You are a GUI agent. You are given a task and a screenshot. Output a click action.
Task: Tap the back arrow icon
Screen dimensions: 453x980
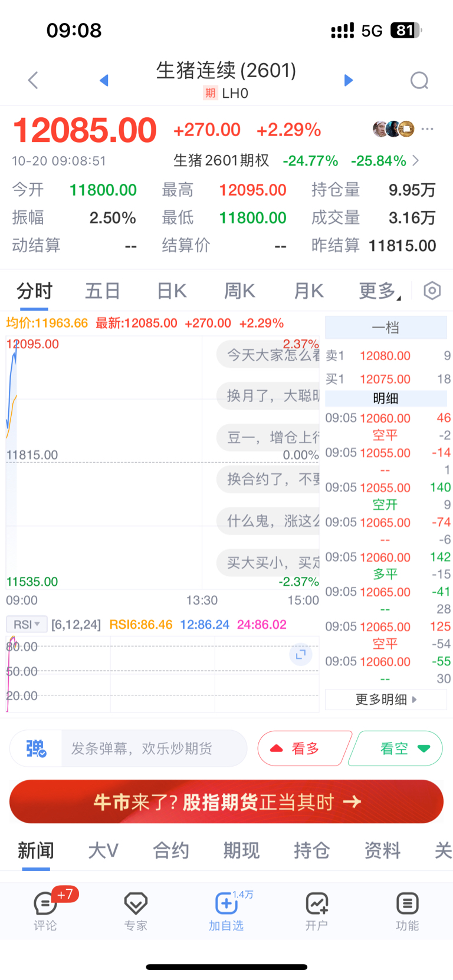(33, 80)
